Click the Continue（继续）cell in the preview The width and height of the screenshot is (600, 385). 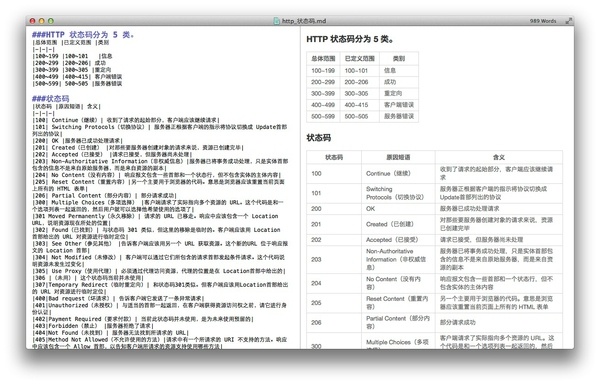[x=388, y=173]
